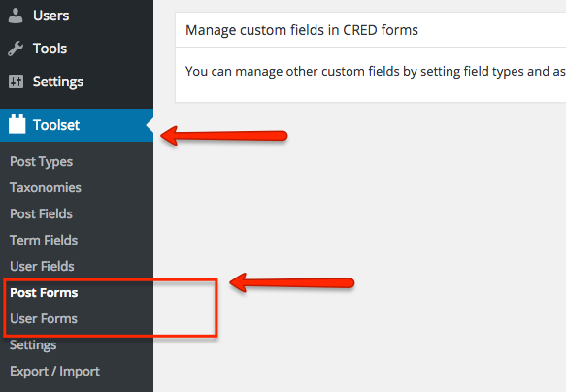Open the Post Fields page

[41, 213]
